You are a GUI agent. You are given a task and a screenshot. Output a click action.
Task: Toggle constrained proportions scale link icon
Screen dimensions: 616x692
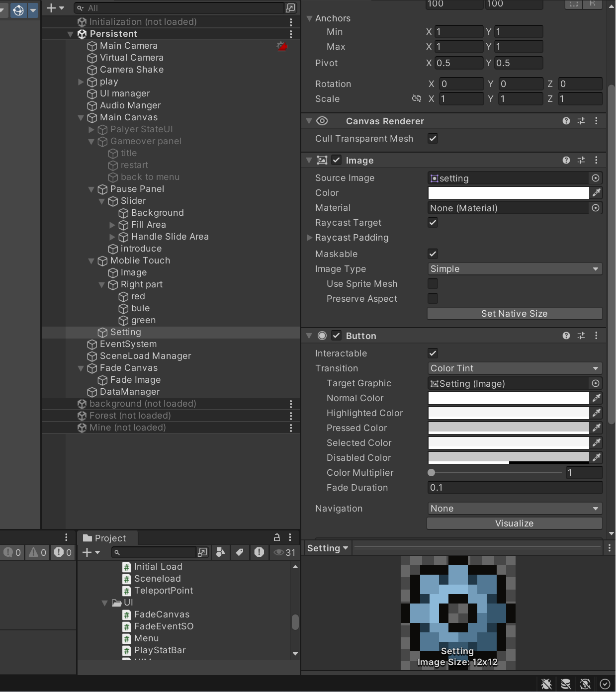[x=417, y=99]
